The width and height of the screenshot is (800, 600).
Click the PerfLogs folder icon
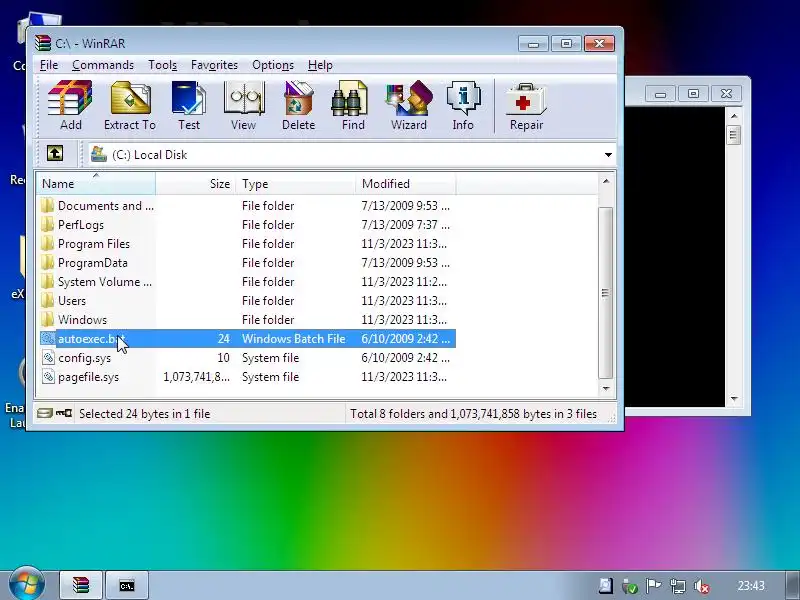(47, 224)
